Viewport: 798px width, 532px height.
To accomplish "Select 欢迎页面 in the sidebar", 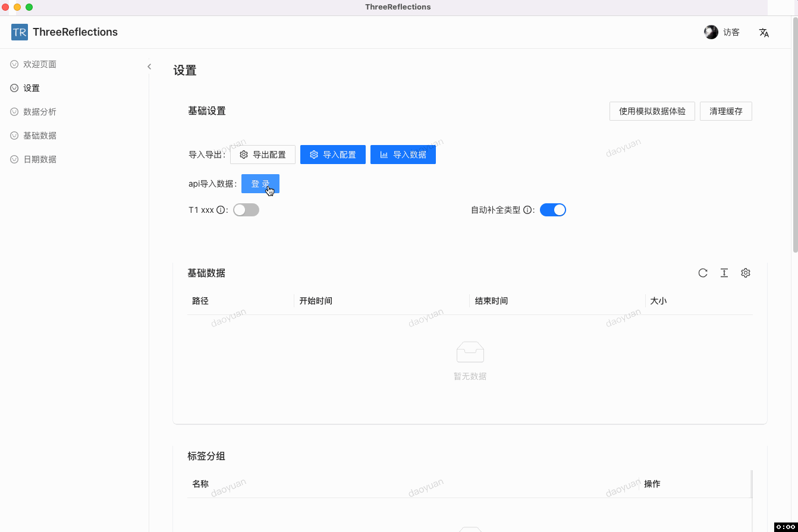I will pyautogui.click(x=40, y=64).
